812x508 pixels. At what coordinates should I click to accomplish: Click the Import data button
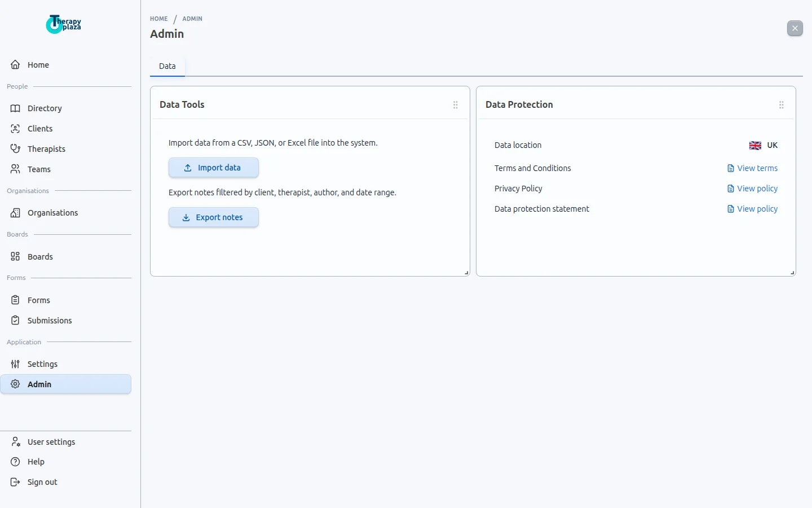click(214, 168)
